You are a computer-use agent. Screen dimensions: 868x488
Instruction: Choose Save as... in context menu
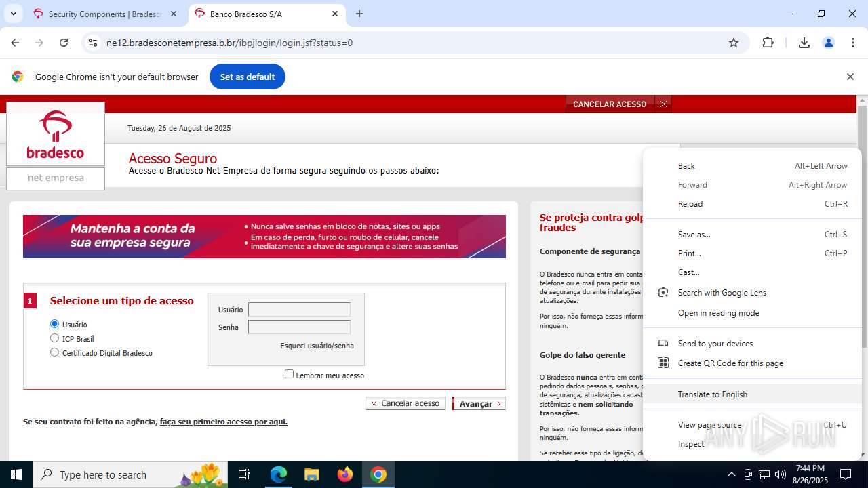click(753, 235)
